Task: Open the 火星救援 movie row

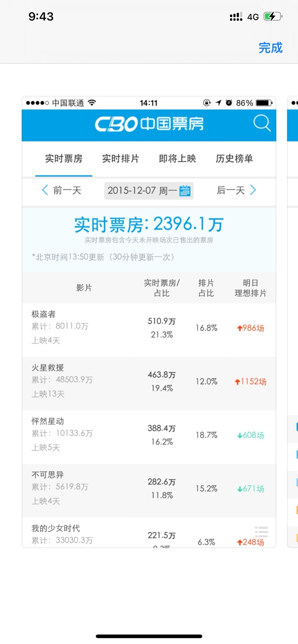Action: coord(149,383)
